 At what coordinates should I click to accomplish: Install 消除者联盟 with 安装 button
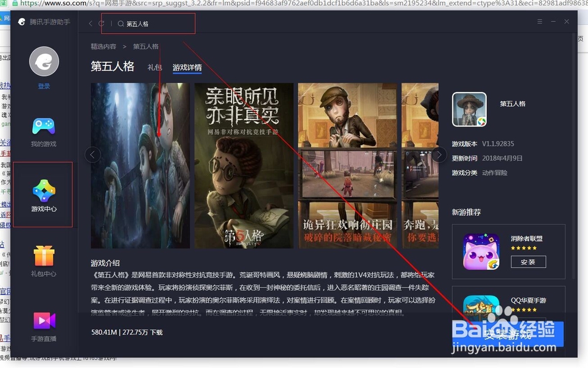point(529,262)
